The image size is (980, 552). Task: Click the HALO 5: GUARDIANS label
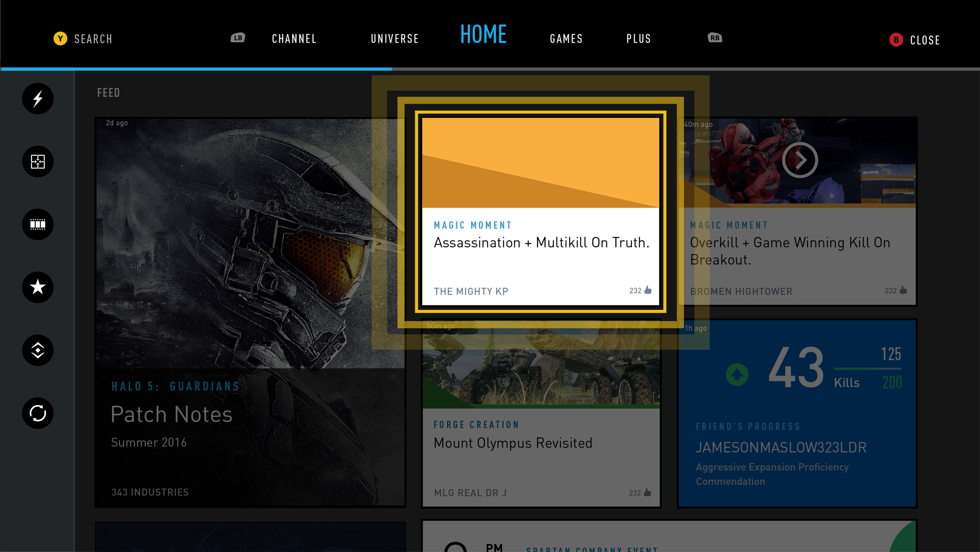[175, 386]
